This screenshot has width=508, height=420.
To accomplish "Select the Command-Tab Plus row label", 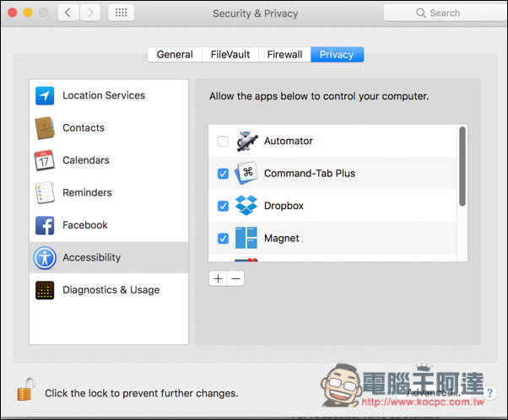I will 310,173.
